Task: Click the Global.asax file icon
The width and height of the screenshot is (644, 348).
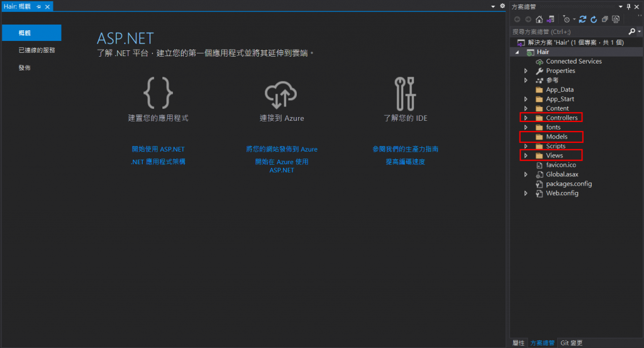Action: [x=540, y=174]
